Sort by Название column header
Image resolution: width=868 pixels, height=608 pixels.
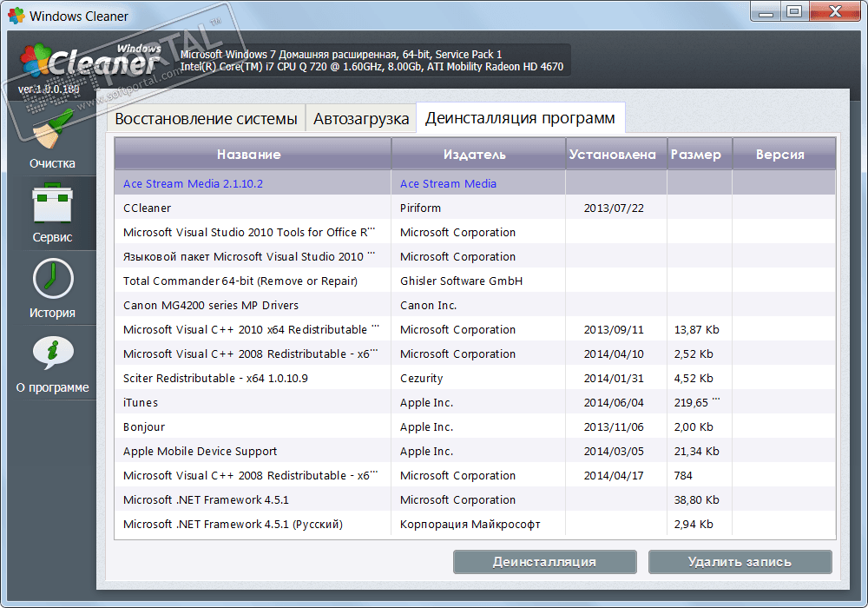click(253, 154)
